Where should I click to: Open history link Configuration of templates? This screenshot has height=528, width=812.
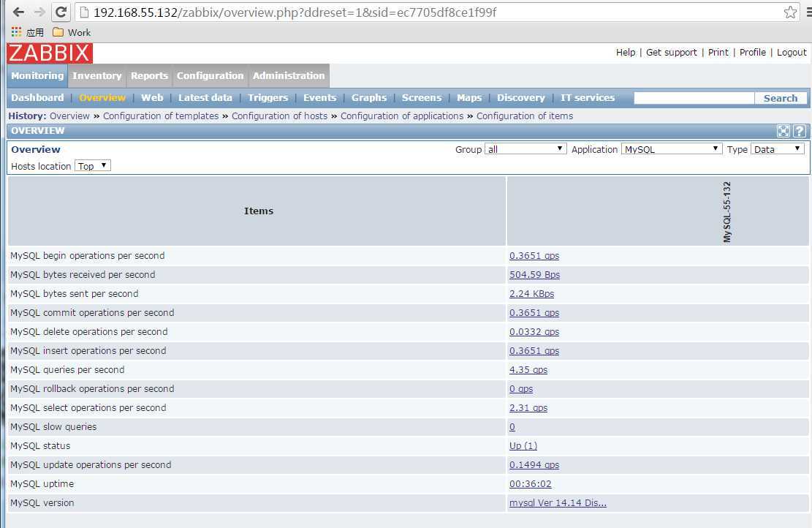[161, 116]
